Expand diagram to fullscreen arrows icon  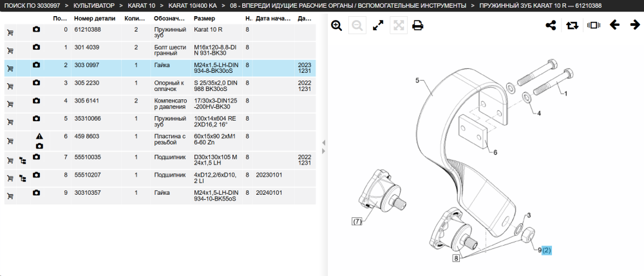(377, 26)
